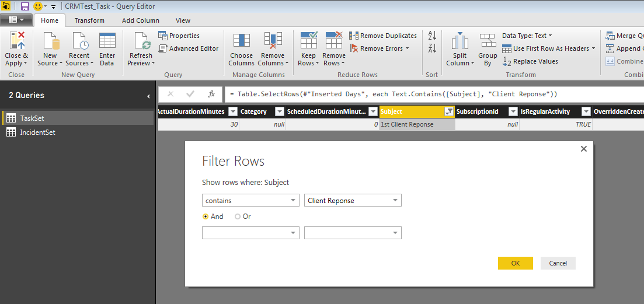Image resolution: width=644 pixels, height=304 pixels.
Task: Open query Properties
Action: click(x=179, y=36)
